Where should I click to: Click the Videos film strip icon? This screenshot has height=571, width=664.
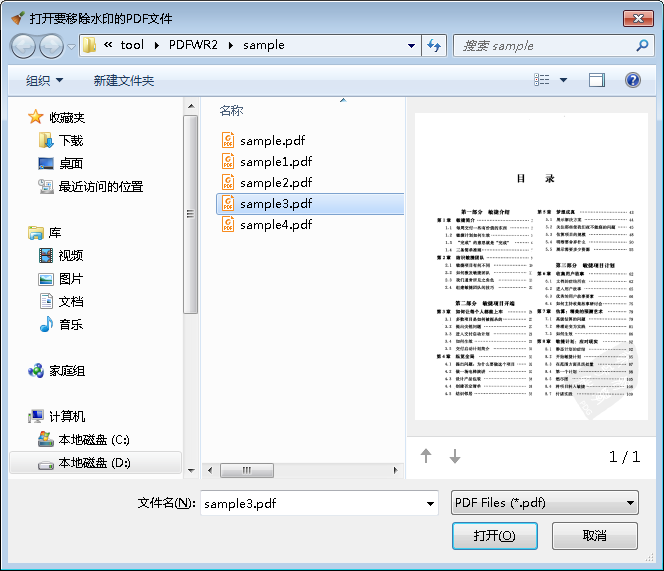[x=46, y=255]
